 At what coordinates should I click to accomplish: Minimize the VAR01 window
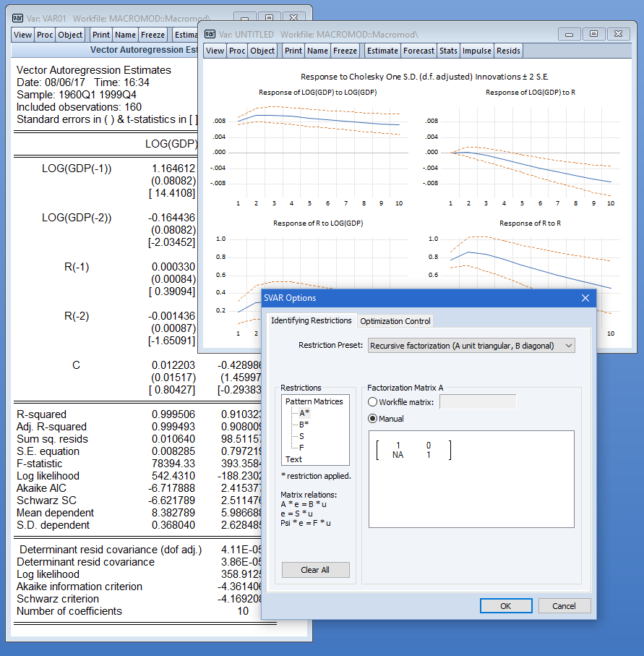tap(245, 17)
